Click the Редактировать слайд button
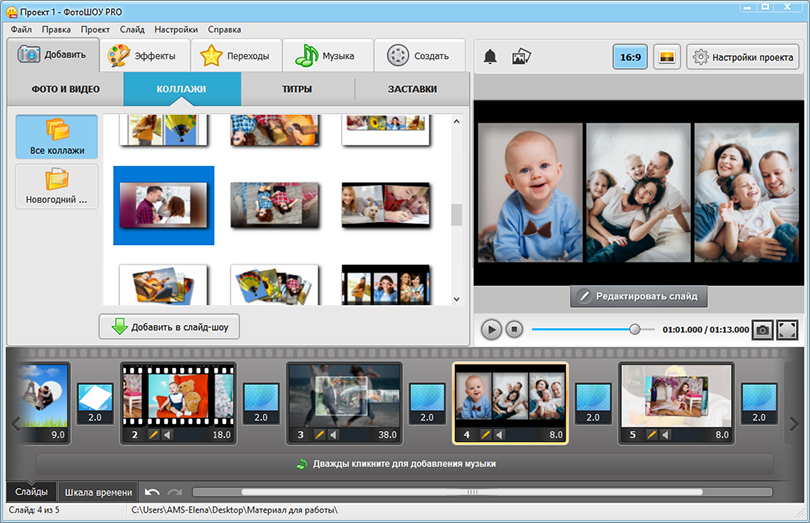Image resolution: width=810 pixels, height=523 pixels. point(640,296)
